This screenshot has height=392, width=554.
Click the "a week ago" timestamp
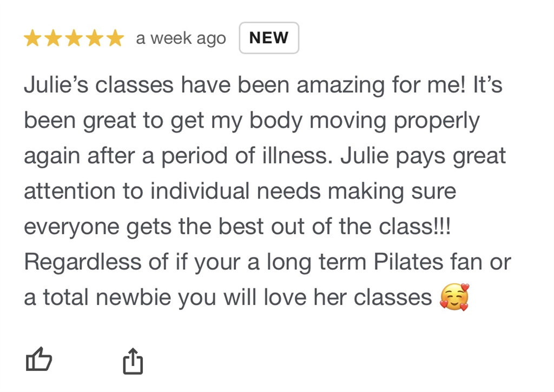181,39
